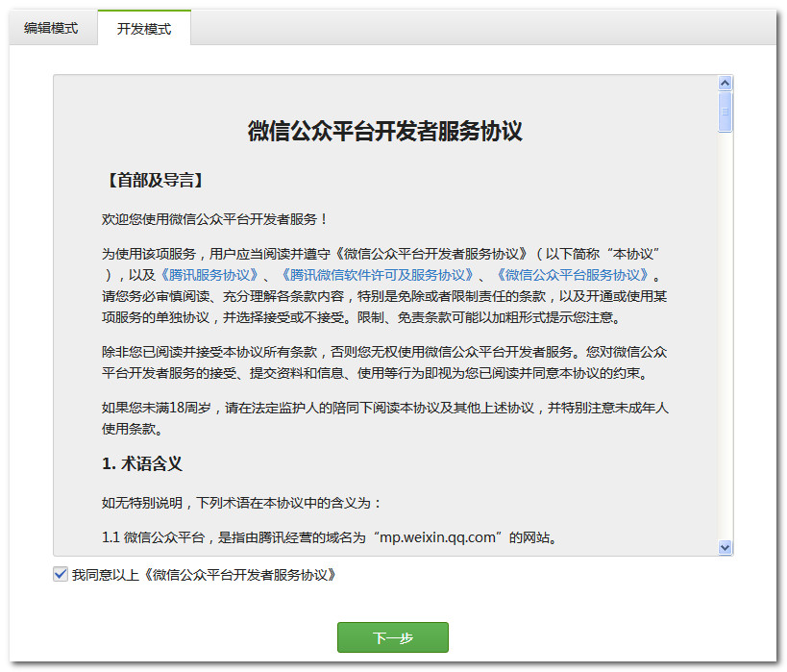The width and height of the screenshot is (787, 672).
Task: Click the 1. 术语含义 heading
Action: point(142,463)
